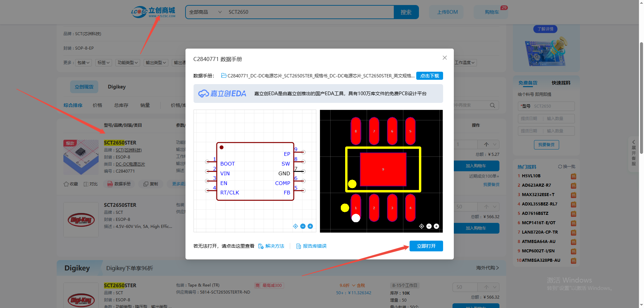644x308 pixels.
Task: Open the 全部商品 category dropdown
Action: [x=205, y=12]
